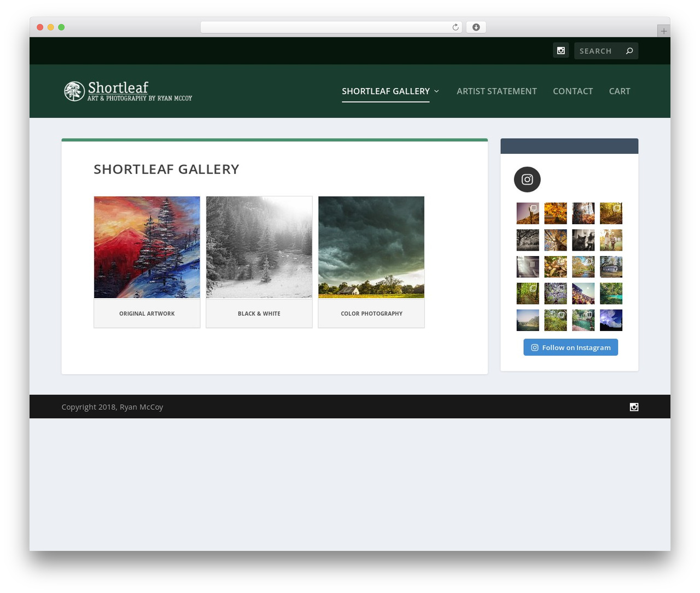Screen dimensions: 700x593
Task: Open the two children walking Instagram thumbnail
Action: point(611,240)
